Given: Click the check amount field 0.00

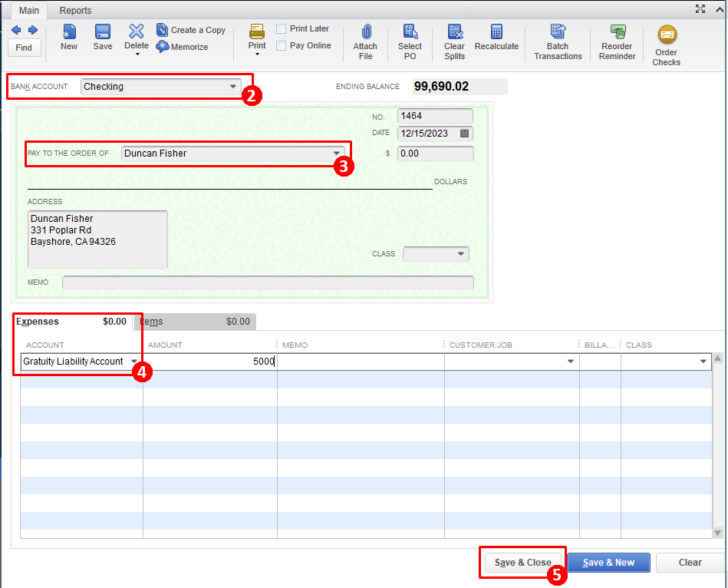Looking at the screenshot, I should click(436, 154).
